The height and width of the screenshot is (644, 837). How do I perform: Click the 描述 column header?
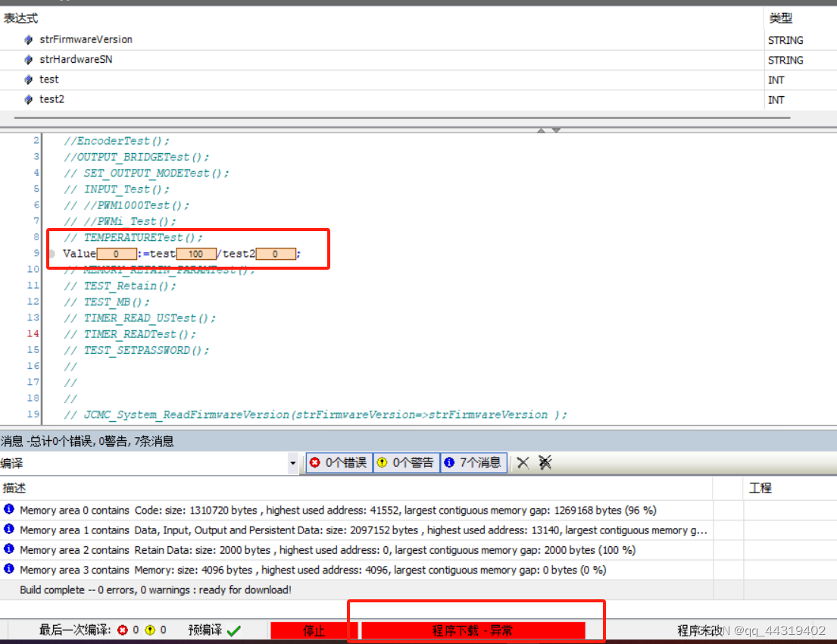click(14, 487)
